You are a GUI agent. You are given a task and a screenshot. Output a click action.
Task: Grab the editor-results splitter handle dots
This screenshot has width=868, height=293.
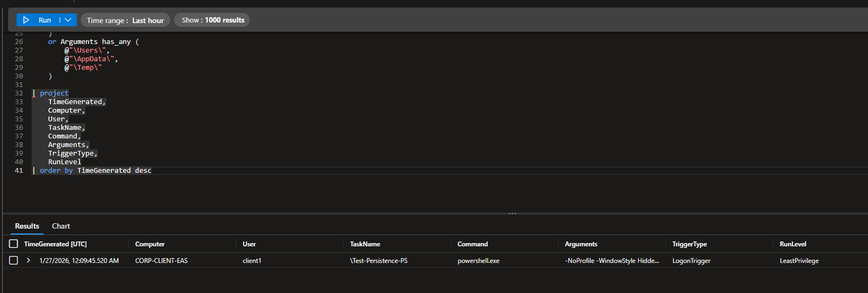[512, 214]
